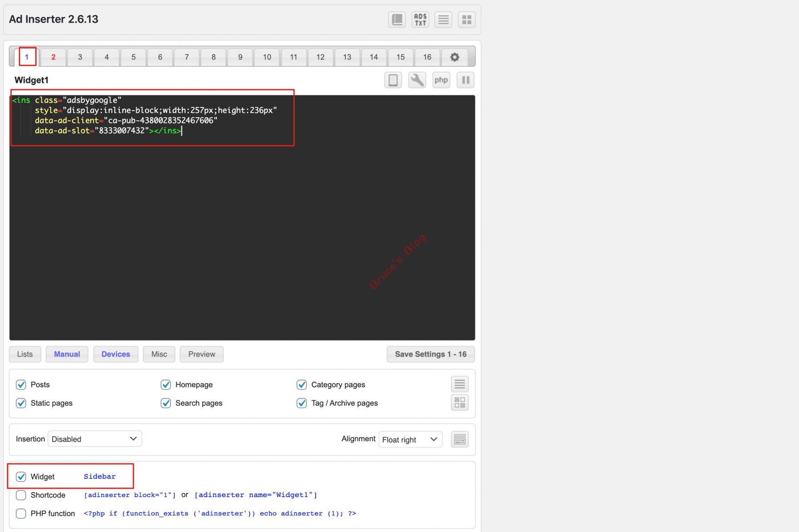Open the Insertion dropdown set to Disabled
The height and width of the screenshot is (532, 799).
[95, 439]
